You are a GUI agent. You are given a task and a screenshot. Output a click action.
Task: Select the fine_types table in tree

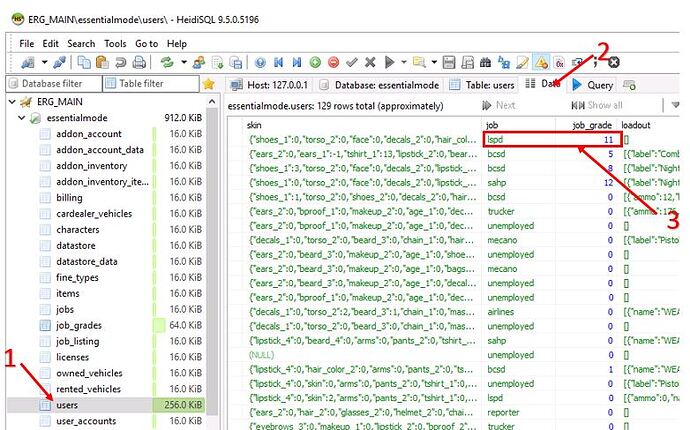[x=77, y=278]
